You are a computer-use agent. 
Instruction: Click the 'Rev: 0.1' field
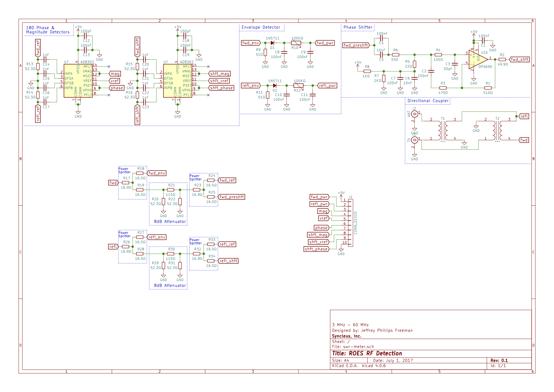pos(499,360)
